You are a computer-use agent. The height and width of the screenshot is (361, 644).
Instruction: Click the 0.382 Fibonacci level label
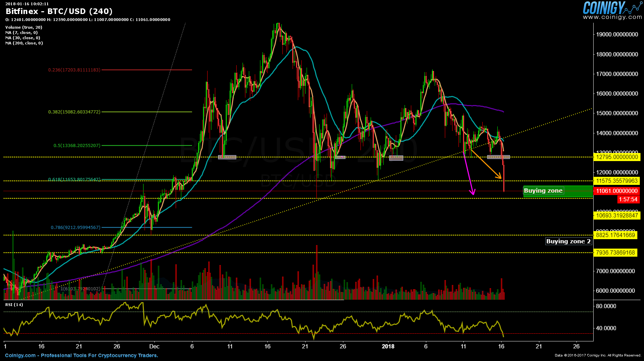(74, 112)
